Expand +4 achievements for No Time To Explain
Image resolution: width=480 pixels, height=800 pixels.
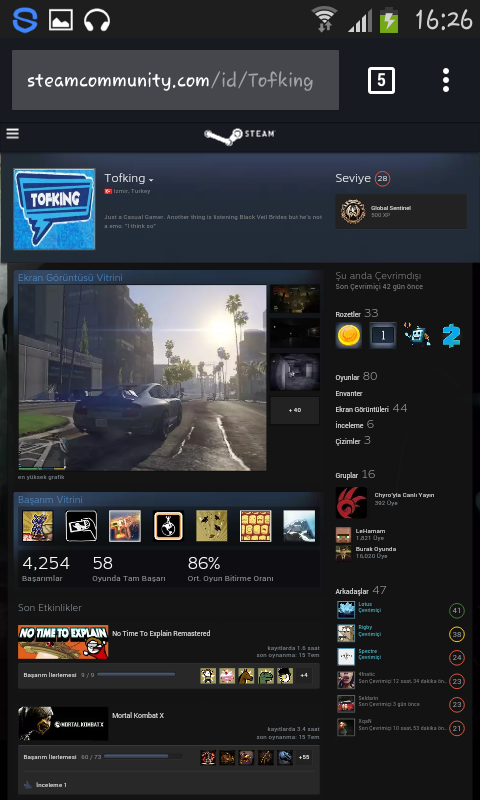click(x=304, y=676)
